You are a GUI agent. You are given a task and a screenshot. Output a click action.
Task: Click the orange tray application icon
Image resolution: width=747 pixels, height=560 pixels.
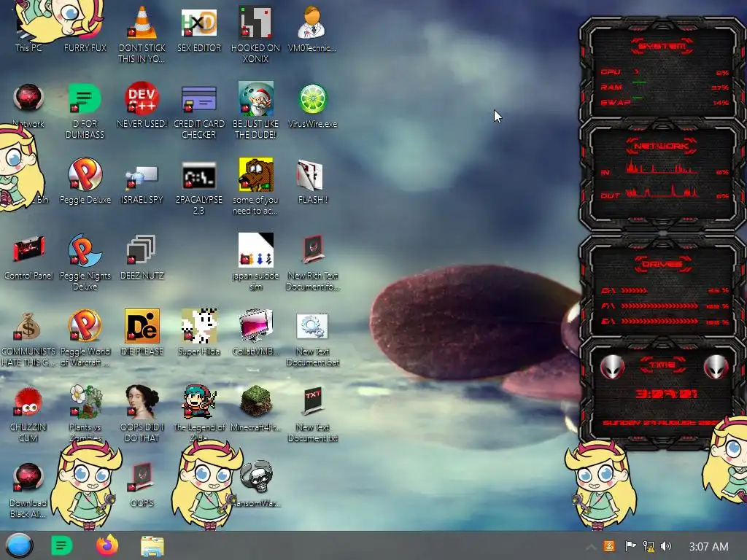(609, 546)
